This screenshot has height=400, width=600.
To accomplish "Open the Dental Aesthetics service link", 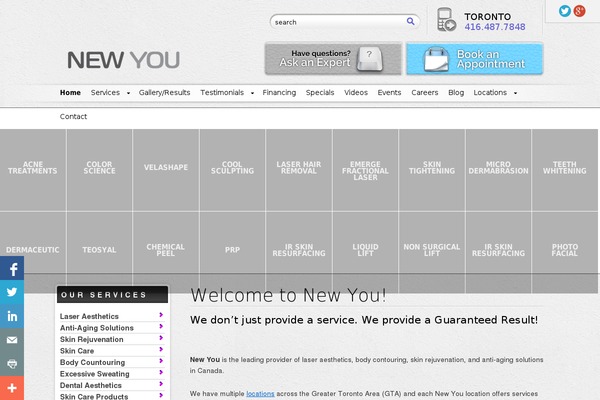I will pos(91,385).
